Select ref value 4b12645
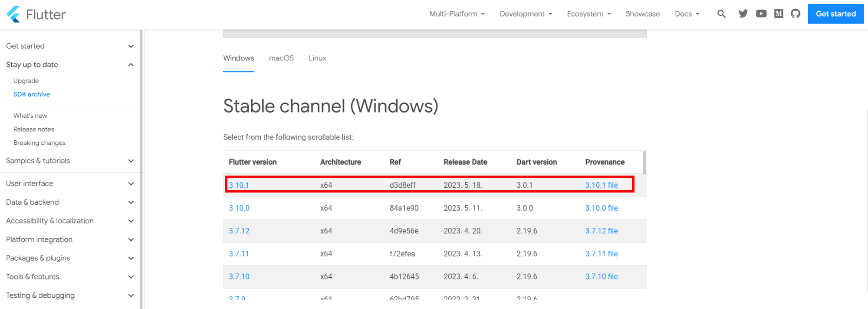The image size is (868, 309). point(404,277)
